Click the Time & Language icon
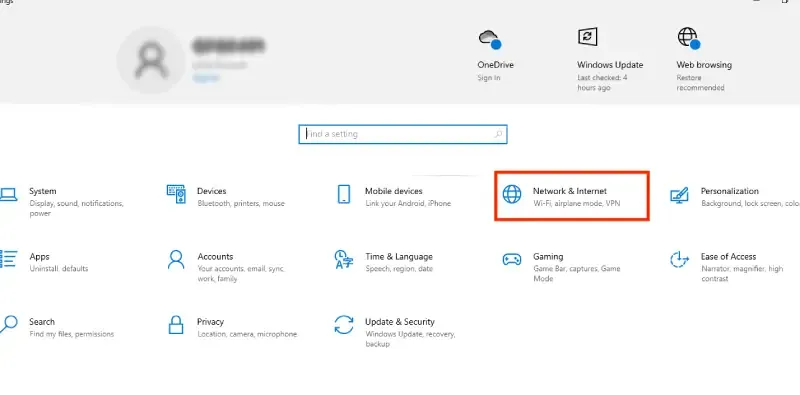The width and height of the screenshot is (800, 395). click(x=343, y=259)
